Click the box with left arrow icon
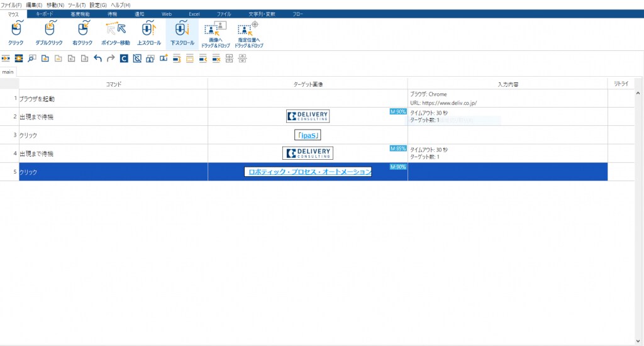This screenshot has width=644, height=346. (72, 59)
